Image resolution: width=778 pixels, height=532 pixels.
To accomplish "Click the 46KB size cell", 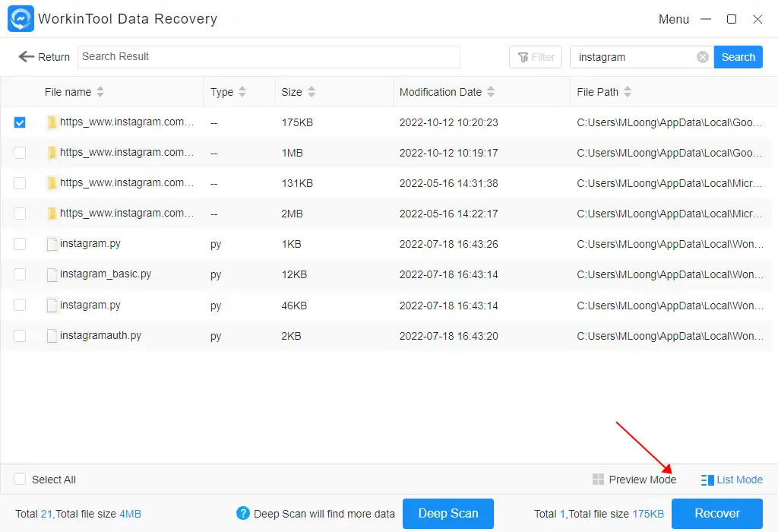I will pos(294,306).
